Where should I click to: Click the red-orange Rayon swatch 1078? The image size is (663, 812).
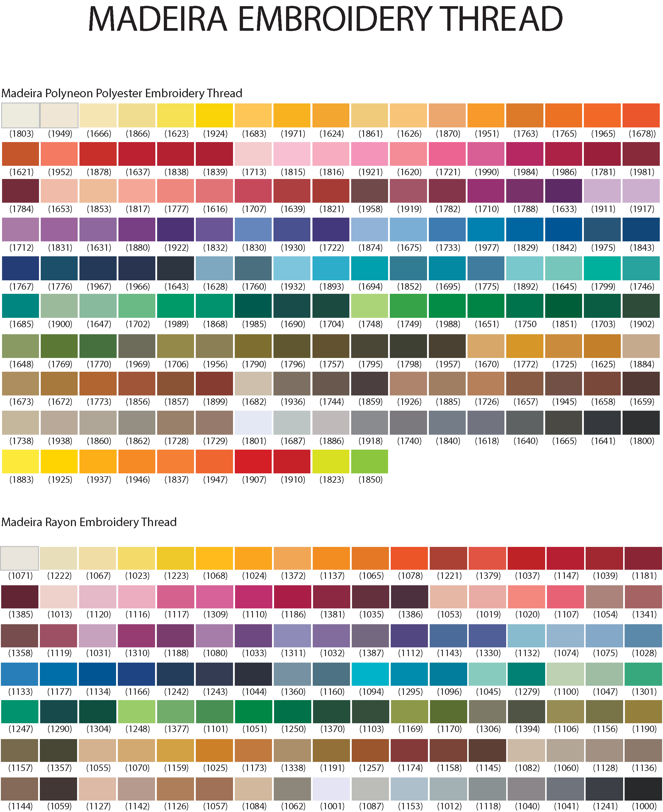point(409,558)
